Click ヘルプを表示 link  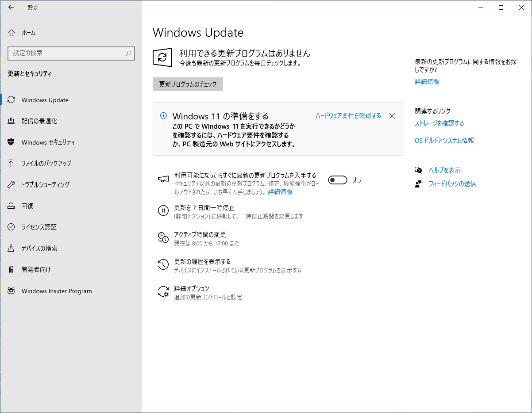444,170
